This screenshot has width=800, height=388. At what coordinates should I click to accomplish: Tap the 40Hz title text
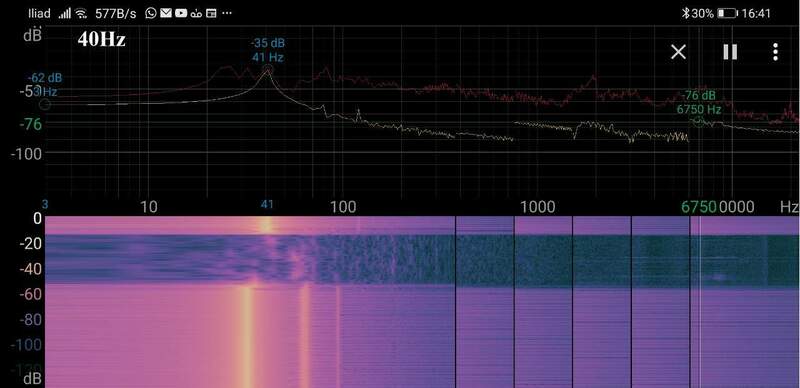[101, 39]
